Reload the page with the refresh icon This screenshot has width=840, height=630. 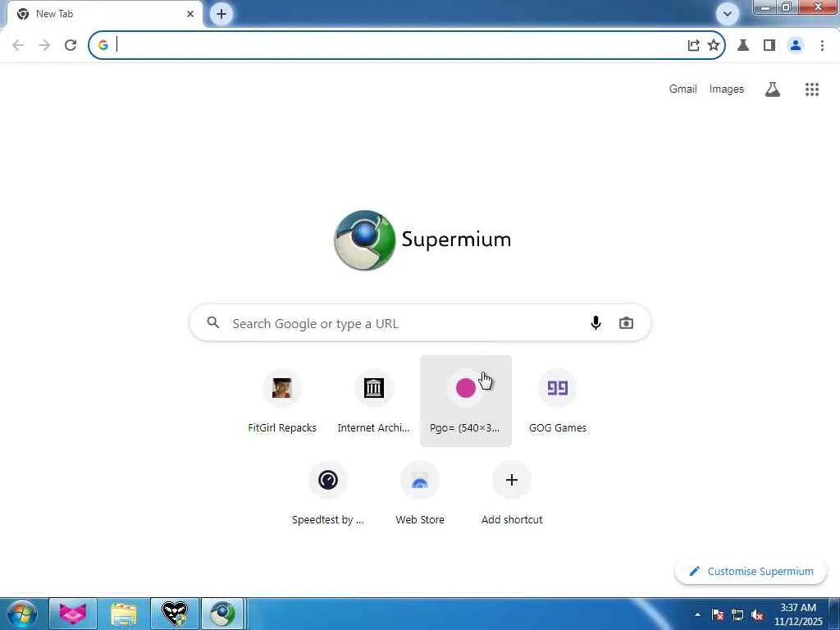[71, 45]
